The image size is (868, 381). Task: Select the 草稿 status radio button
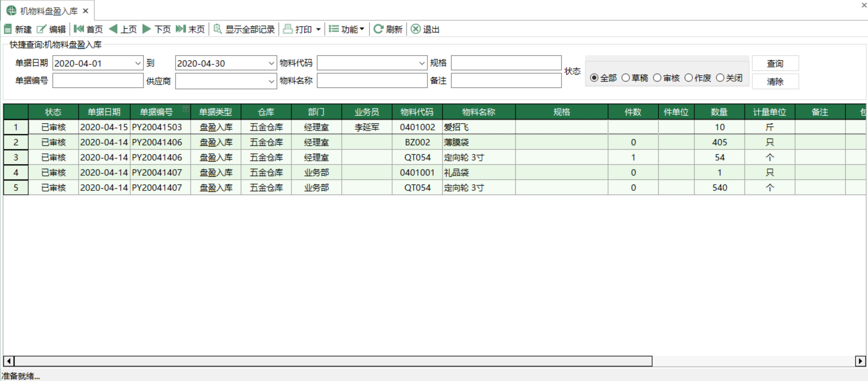pos(625,78)
